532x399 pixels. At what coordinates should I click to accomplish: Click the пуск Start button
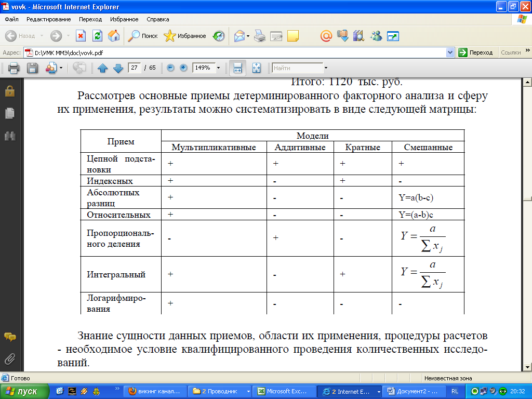(25, 391)
